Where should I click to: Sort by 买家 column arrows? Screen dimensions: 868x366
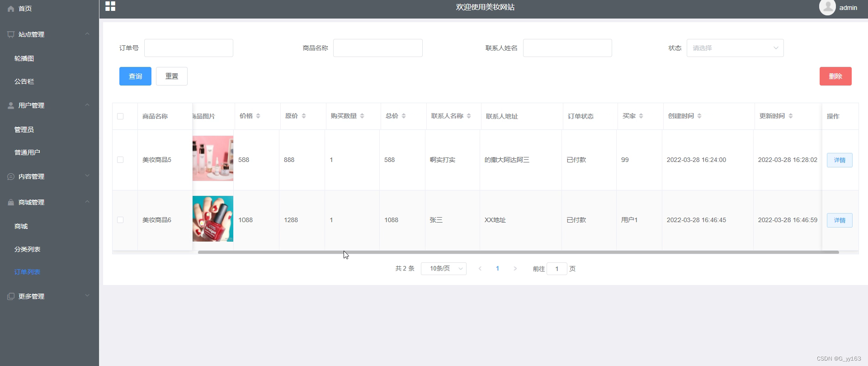(641, 116)
